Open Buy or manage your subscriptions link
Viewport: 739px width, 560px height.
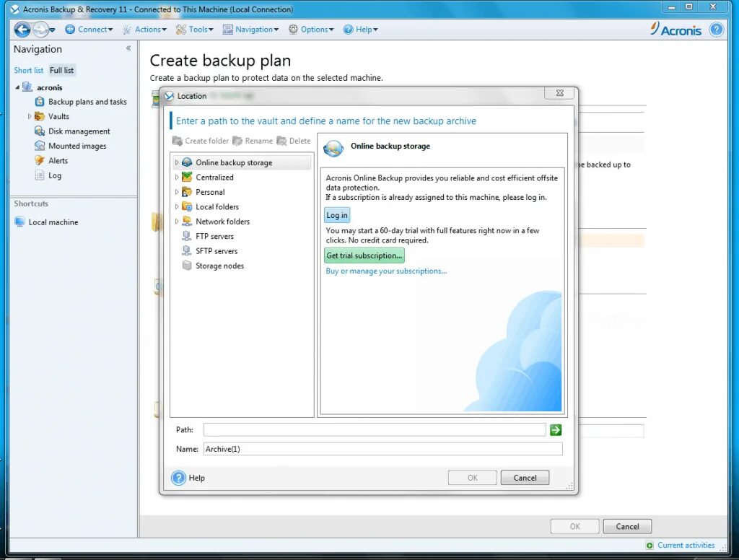coord(387,271)
